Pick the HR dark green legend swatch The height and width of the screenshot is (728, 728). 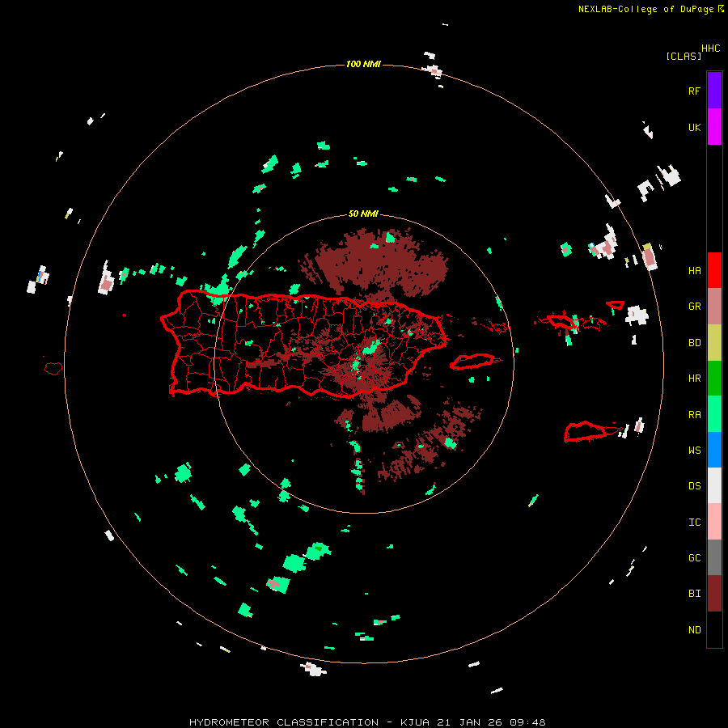[x=714, y=378]
